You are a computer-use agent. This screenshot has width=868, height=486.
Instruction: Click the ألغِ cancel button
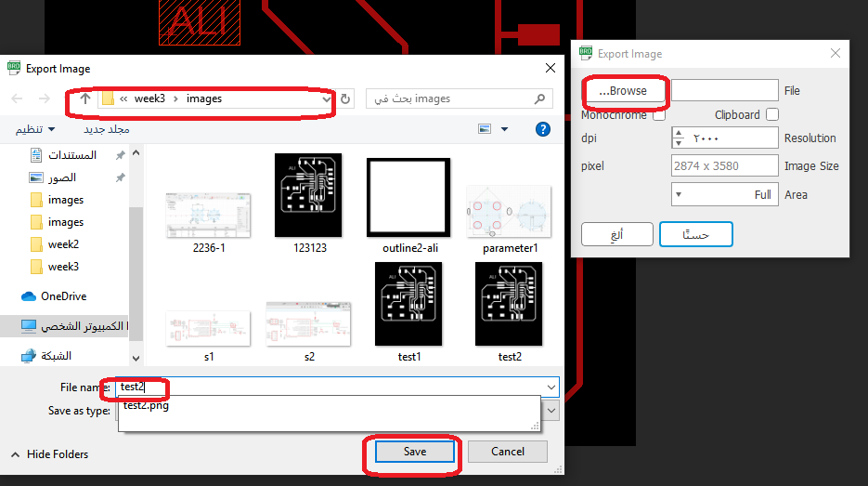click(x=616, y=234)
